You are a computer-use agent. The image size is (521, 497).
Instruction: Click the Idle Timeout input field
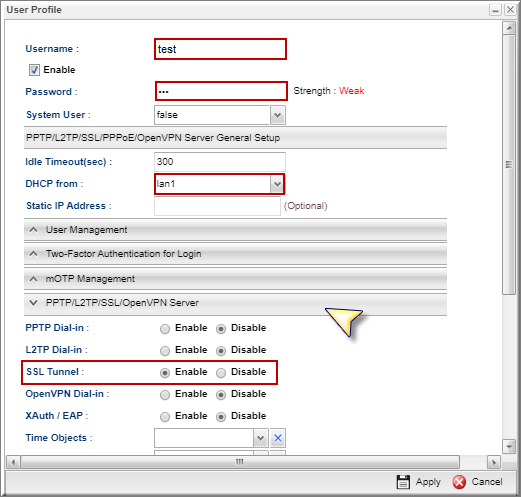pos(220,162)
